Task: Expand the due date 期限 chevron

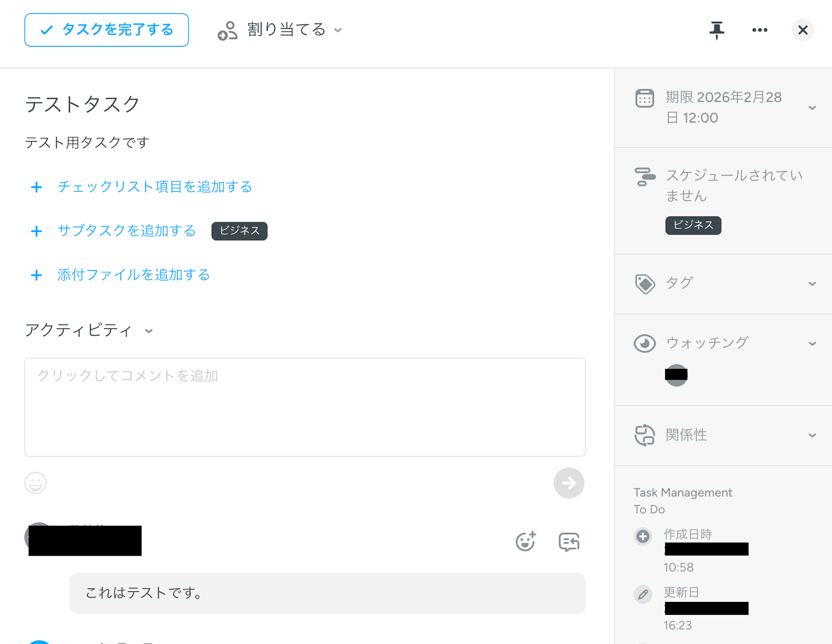Action: pos(812,108)
